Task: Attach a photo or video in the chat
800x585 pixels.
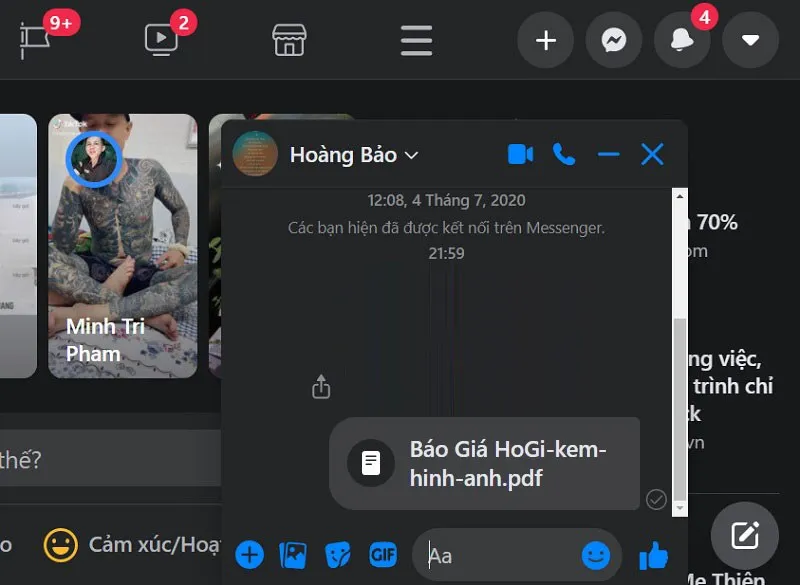Action: point(293,554)
